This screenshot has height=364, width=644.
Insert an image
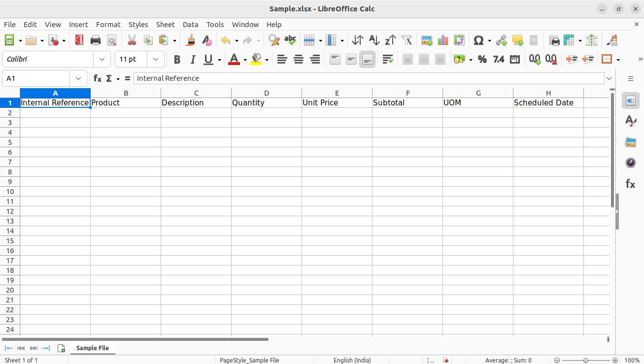click(427, 40)
